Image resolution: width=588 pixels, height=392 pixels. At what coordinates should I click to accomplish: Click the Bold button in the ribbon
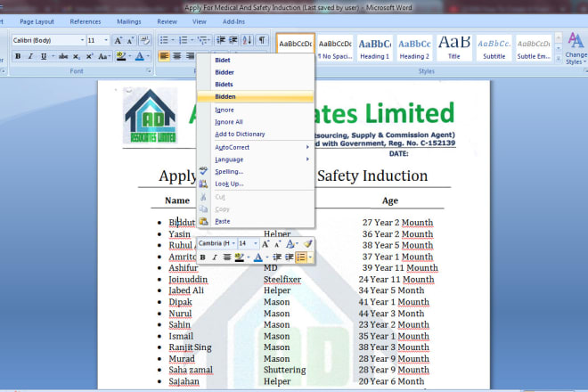tap(18, 56)
